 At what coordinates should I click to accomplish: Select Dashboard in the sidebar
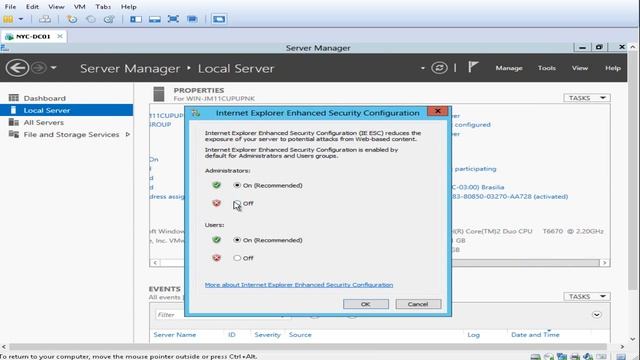(x=44, y=98)
